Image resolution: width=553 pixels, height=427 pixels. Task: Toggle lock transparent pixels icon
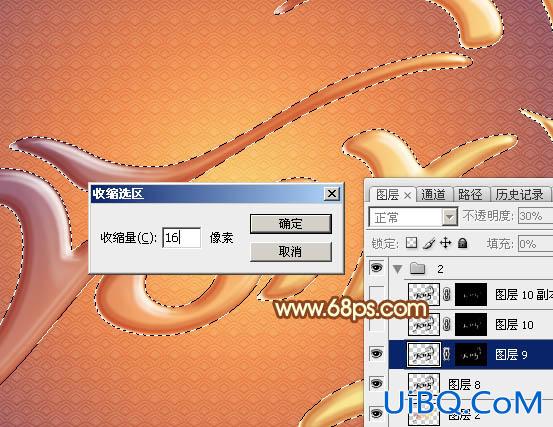coord(412,243)
